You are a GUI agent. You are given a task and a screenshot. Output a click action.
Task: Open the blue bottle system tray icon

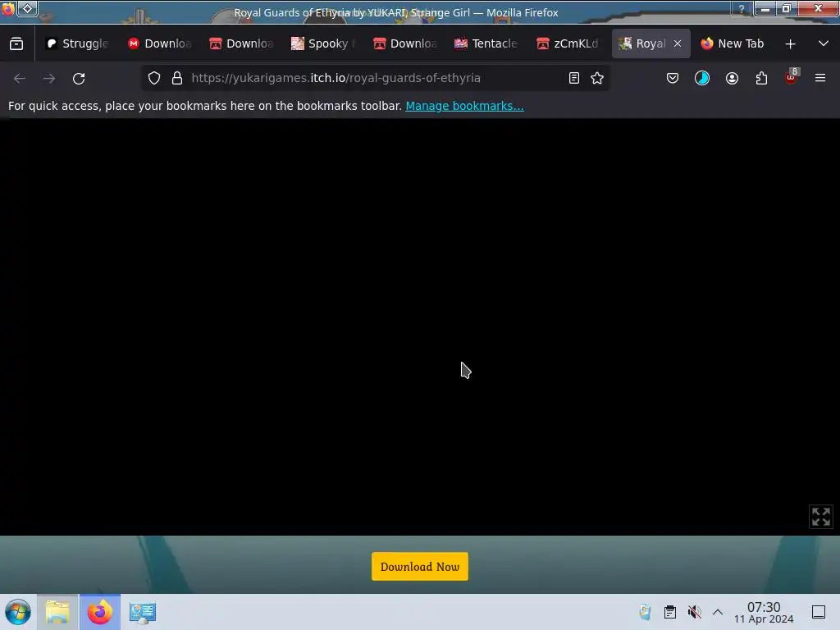[x=645, y=612]
